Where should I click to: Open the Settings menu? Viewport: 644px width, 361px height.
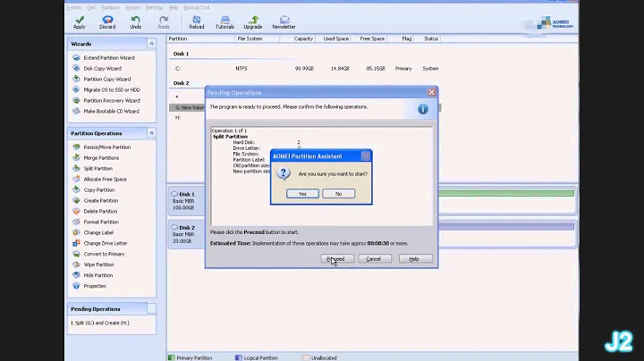[154, 7]
